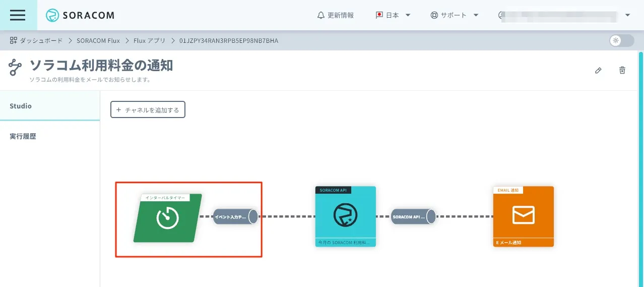Screen dimensions: 644x287
Task: Select the SORACOM API output channel pipe
Action: (x=413, y=217)
